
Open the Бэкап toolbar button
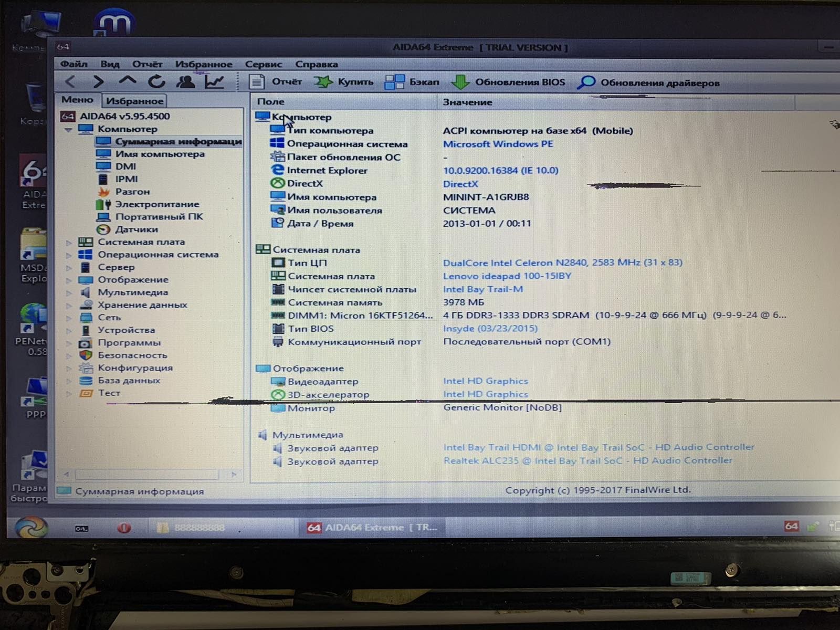[412, 82]
